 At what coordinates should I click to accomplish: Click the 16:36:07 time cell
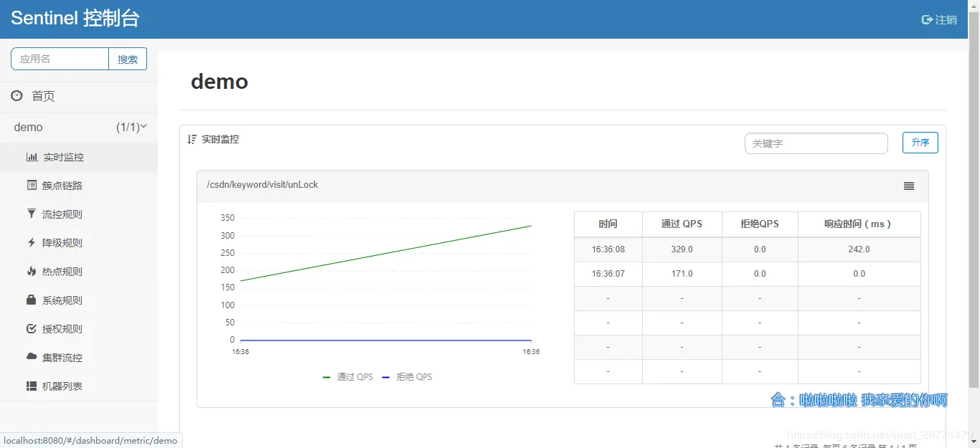point(608,274)
